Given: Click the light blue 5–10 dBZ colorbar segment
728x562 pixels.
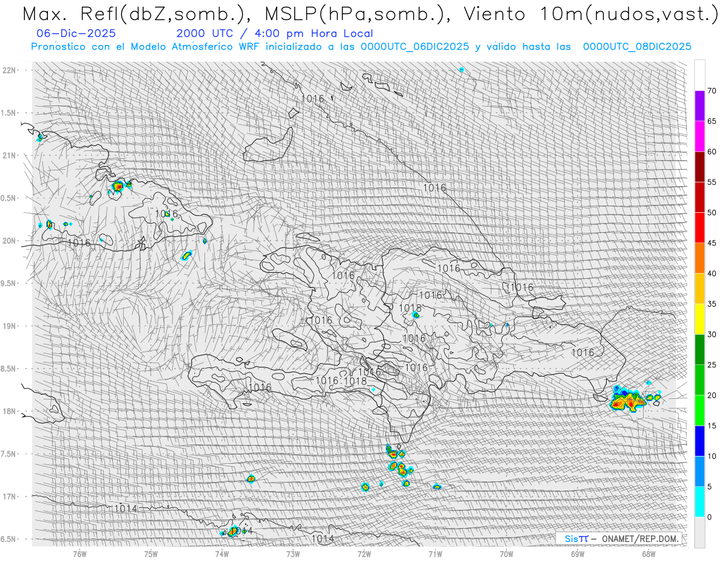Looking at the screenshot, I should 699,471.
